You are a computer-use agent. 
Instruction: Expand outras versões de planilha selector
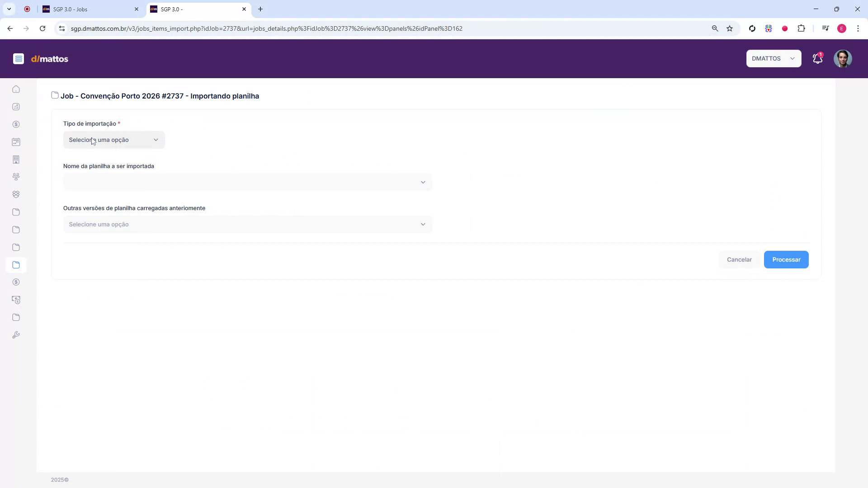click(x=247, y=224)
